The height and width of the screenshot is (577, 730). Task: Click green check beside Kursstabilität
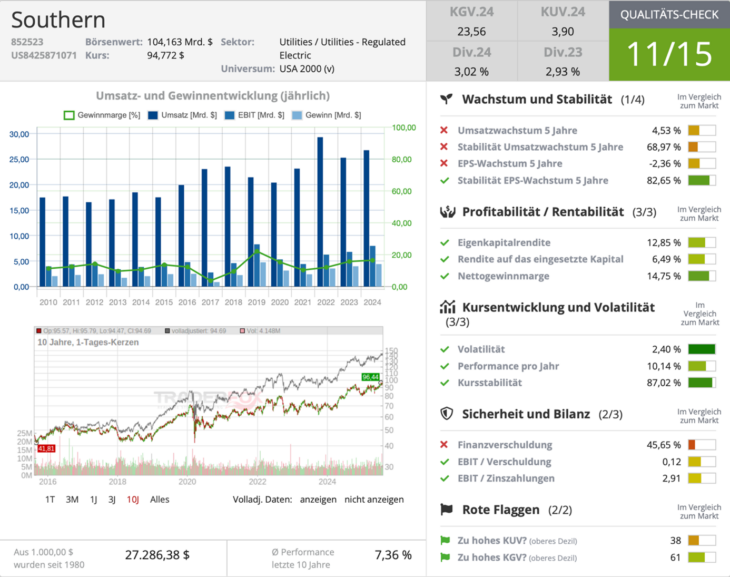pyautogui.click(x=445, y=382)
